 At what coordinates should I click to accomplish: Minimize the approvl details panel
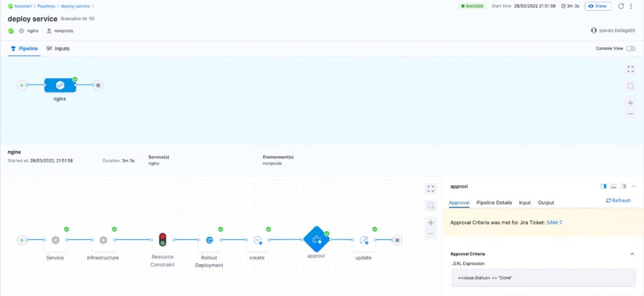click(x=634, y=186)
